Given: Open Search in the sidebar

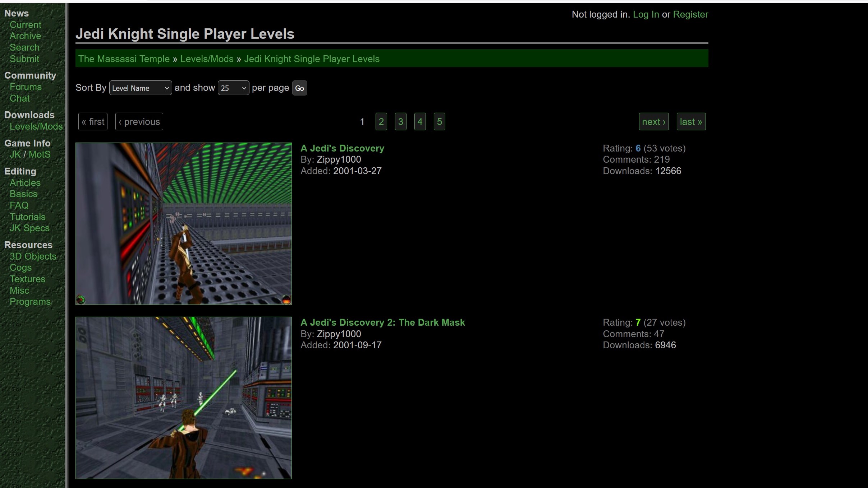Looking at the screenshot, I should [24, 47].
